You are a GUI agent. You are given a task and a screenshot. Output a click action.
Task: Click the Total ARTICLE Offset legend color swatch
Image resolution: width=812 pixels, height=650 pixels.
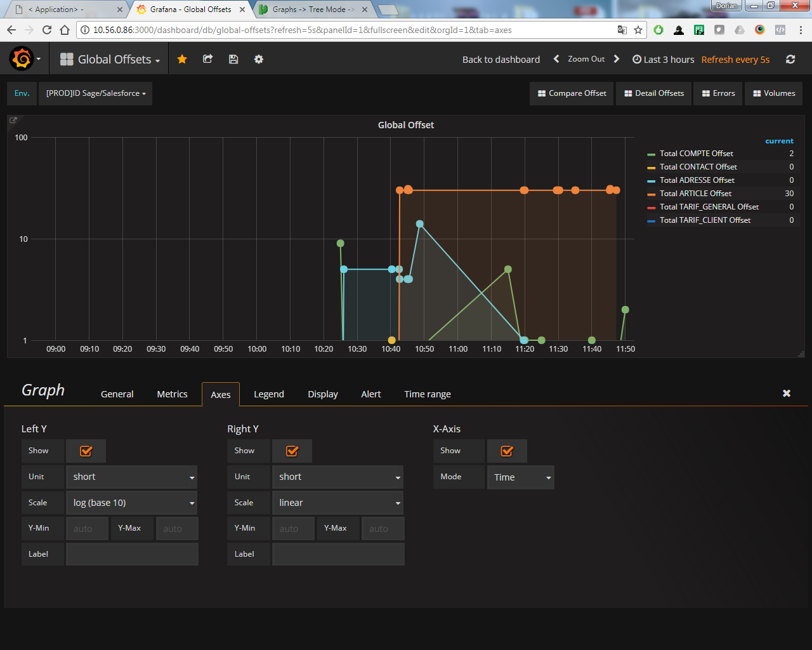[x=650, y=193]
